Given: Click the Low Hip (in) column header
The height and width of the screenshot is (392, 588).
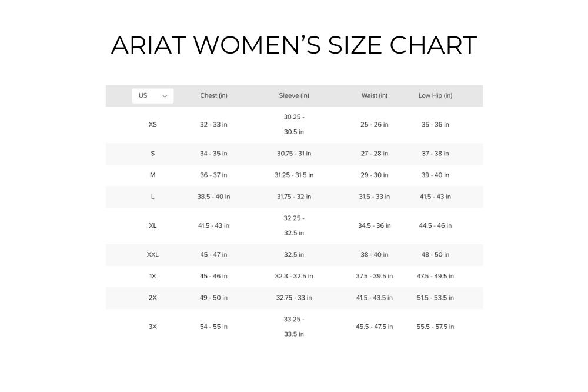Looking at the screenshot, I should click(x=435, y=95).
